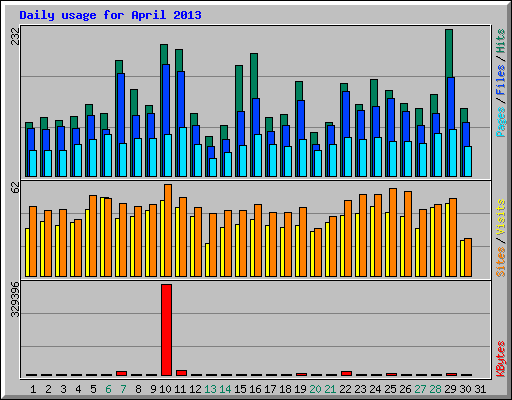Click the Sites legend label
512x400 pixels.
(x=500, y=262)
